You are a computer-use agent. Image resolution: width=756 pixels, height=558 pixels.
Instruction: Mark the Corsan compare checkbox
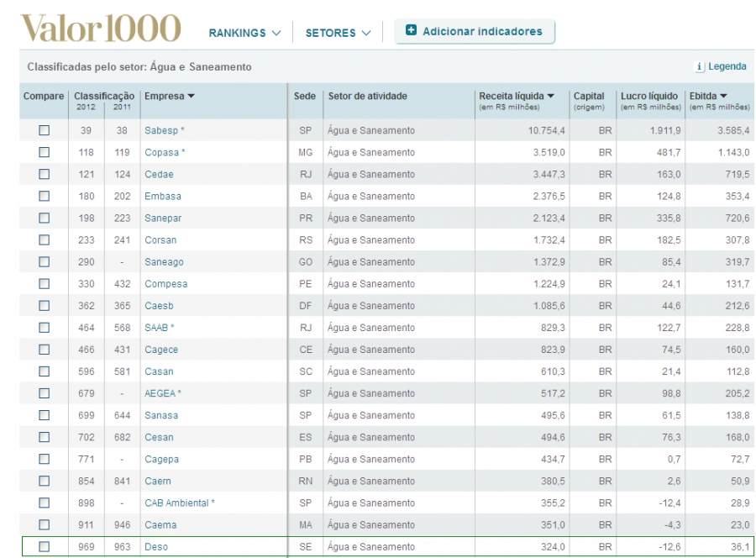click(x=44, y=240)
